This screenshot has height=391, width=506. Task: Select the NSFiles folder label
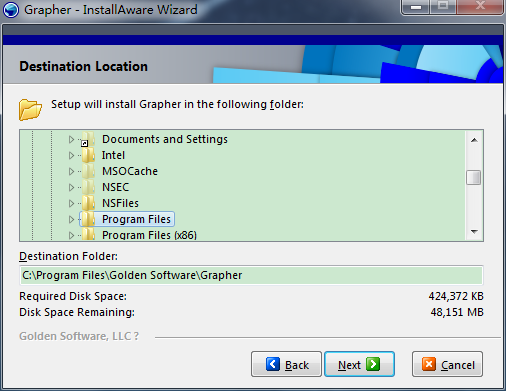(x=120, y=203)
